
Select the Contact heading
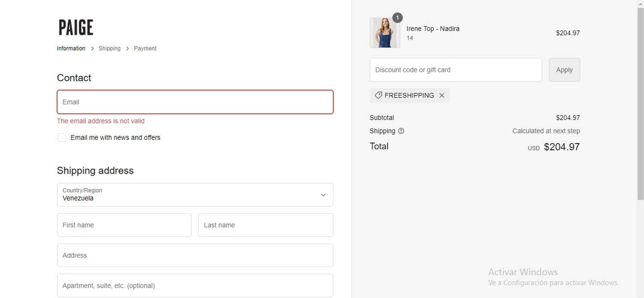point(74,78)
